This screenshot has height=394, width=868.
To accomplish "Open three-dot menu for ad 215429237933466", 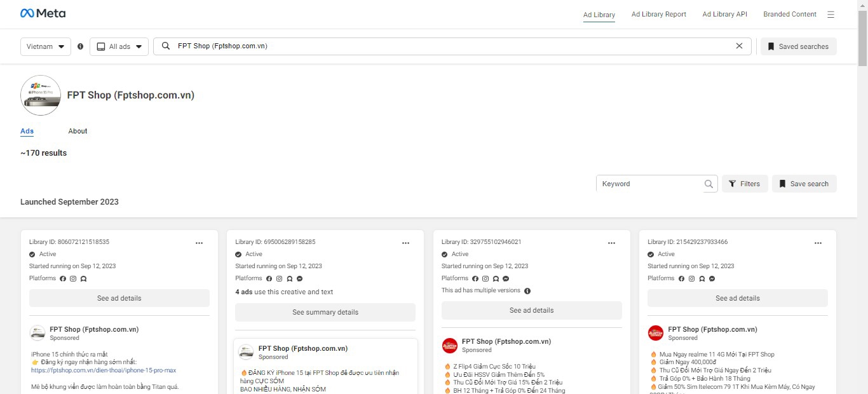I will (818, 243).
